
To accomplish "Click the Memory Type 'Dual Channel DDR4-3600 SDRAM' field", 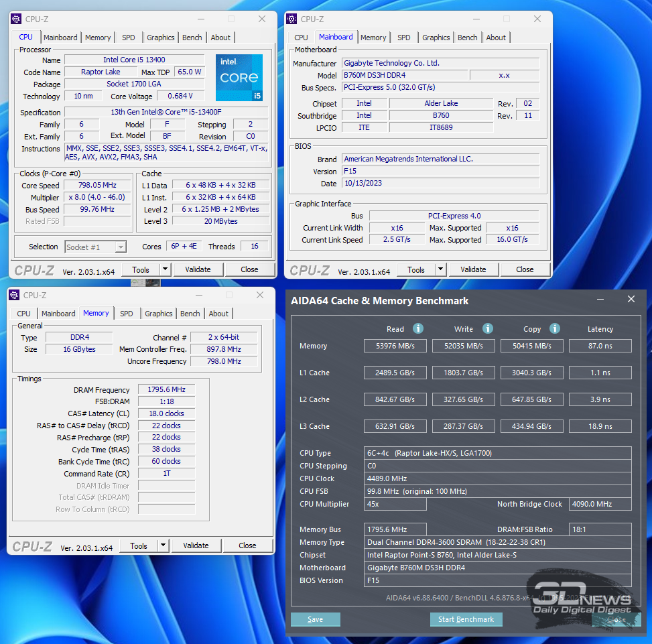I will coord(498,542).
